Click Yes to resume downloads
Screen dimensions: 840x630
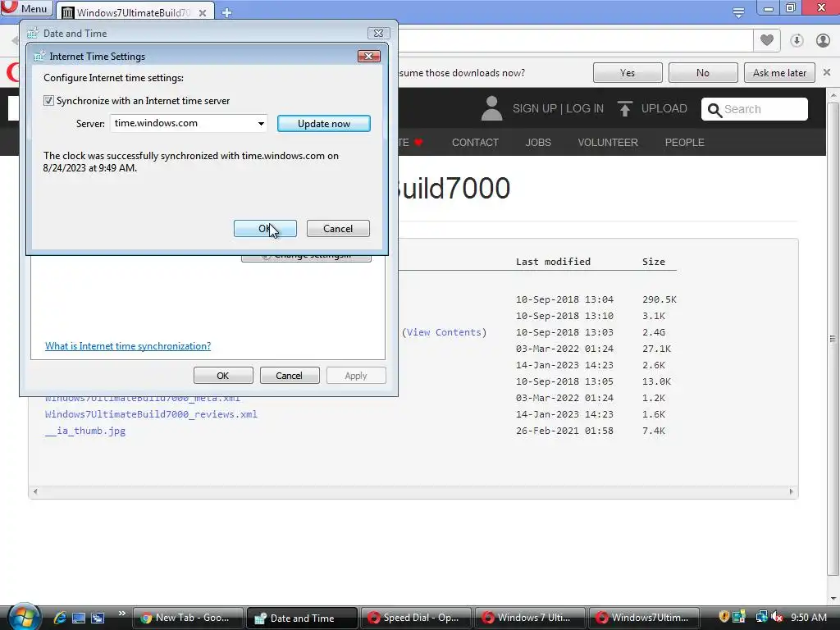[628, 73]
